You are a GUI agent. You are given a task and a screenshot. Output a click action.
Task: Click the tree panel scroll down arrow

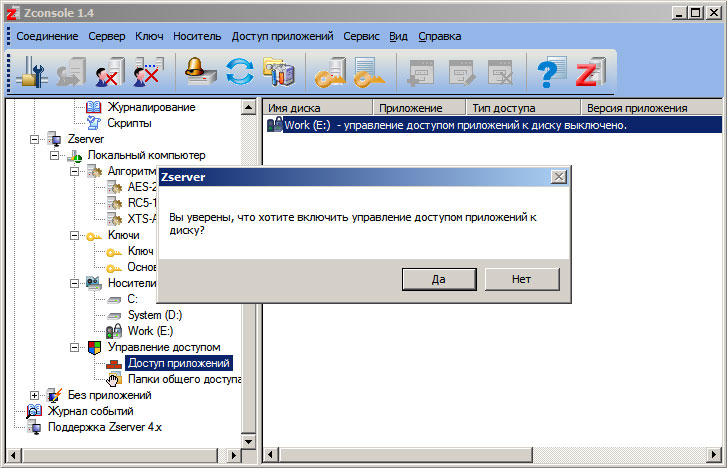(249, 442)
